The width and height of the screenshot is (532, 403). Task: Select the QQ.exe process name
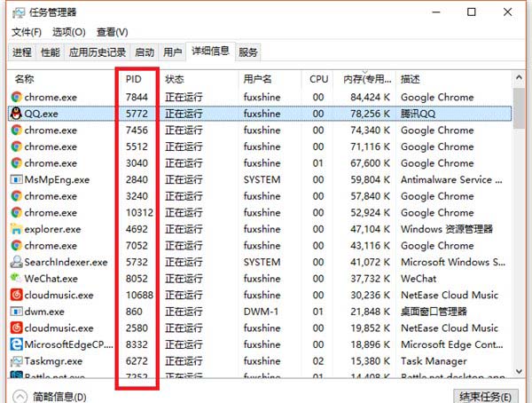[41, 114]
